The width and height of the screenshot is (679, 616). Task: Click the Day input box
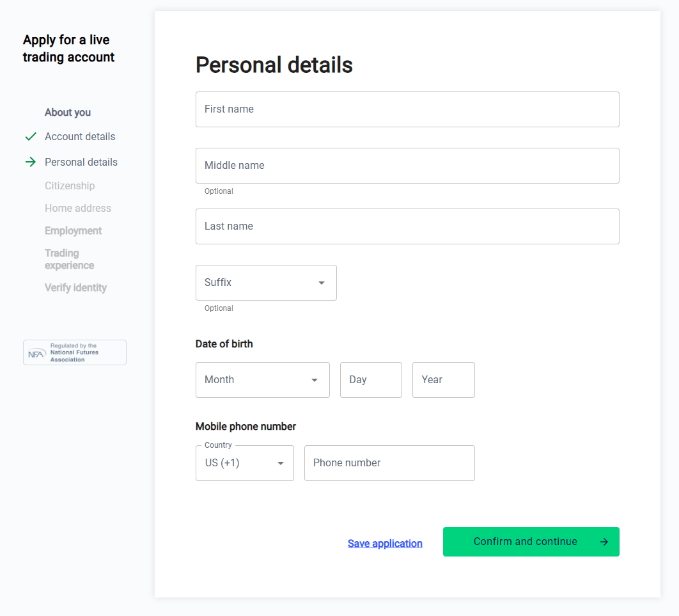click(x=371, y=380)
